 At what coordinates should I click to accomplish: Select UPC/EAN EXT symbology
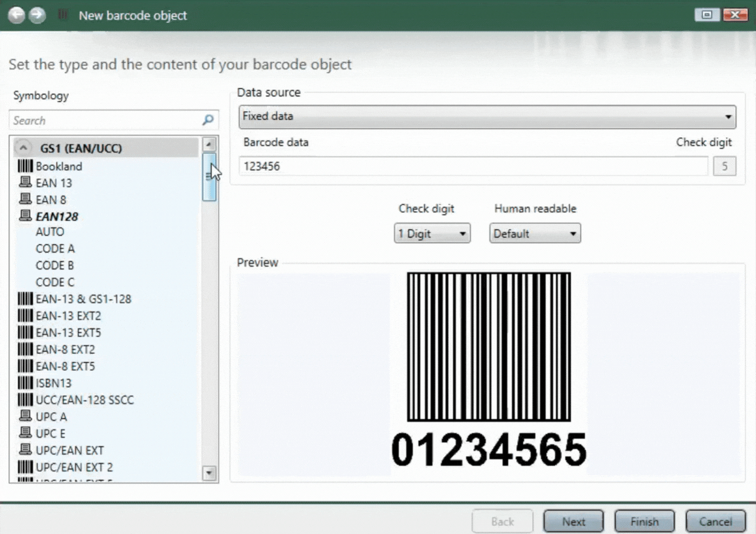click(x=69, y=450)
